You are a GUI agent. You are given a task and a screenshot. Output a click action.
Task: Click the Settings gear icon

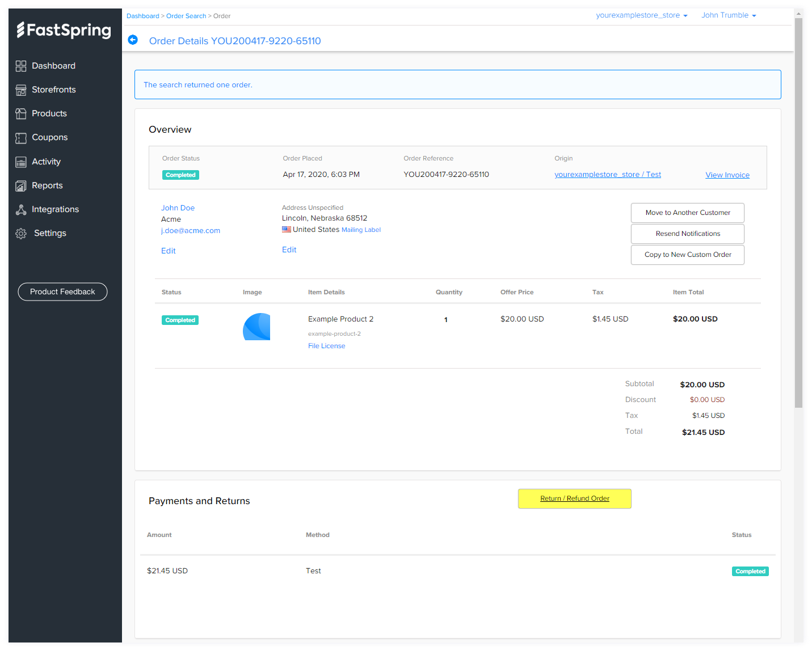(21, 234)
